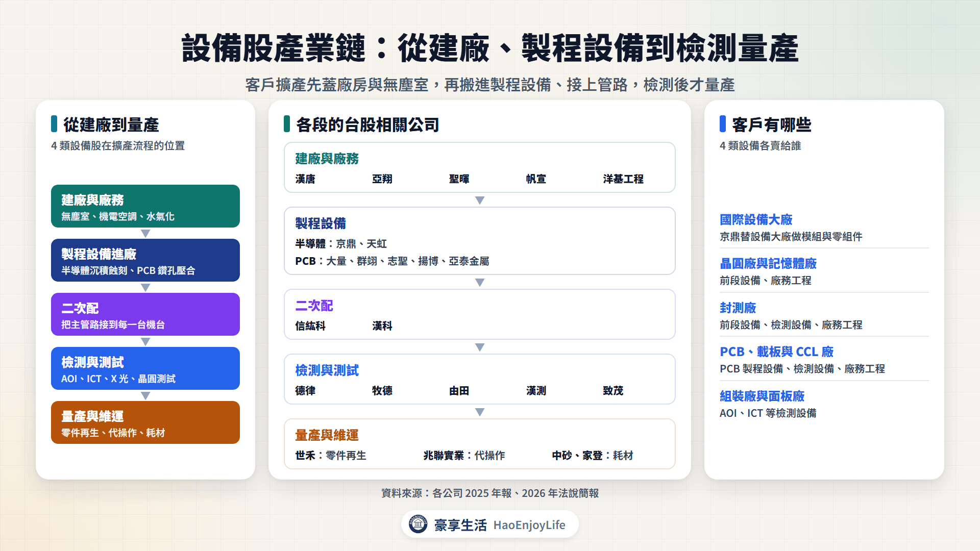The width and height of the screenshot is (980, 551).
Task: Click the AOI、ICT 等檢測設備 description
Action: pyautogui.click(x=768, y=413)
